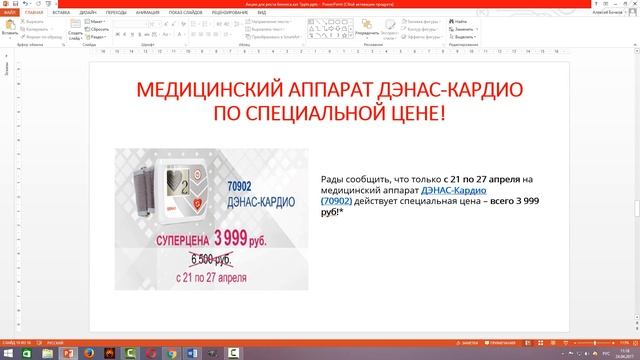Viewport: 640px width, 360px height.
Task: Open Примечания comments in status bar
Action: [x=500, y=343]
